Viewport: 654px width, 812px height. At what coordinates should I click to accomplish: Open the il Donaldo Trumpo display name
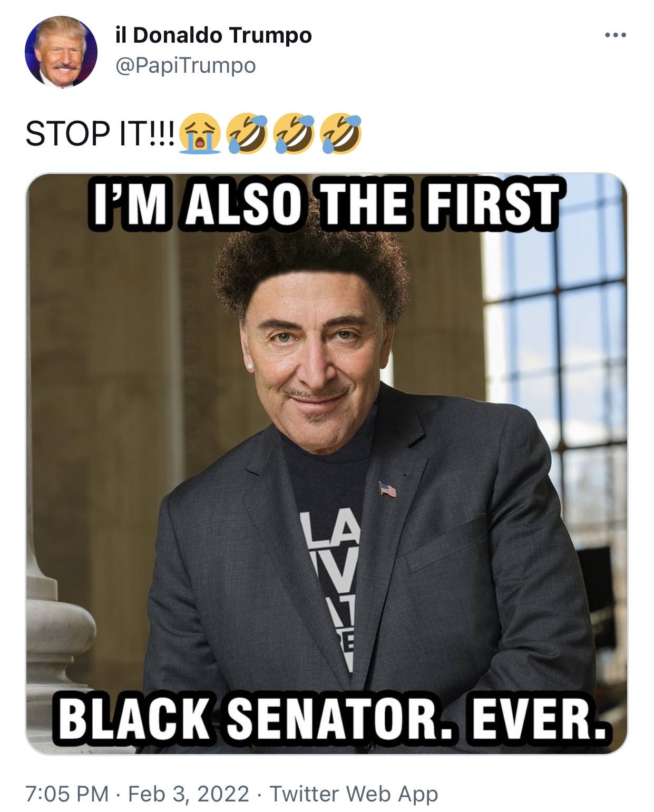(213, 35)
